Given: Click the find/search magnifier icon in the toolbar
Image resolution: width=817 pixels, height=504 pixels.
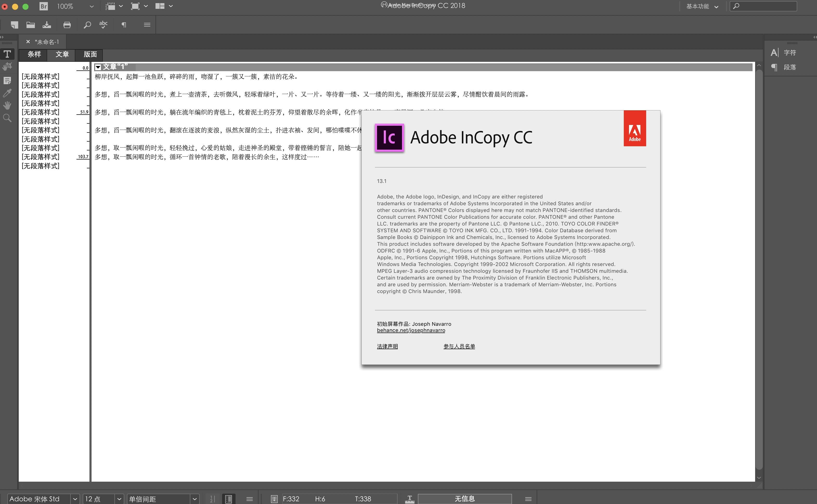Looking at the screenshot, I should point(87,25).
